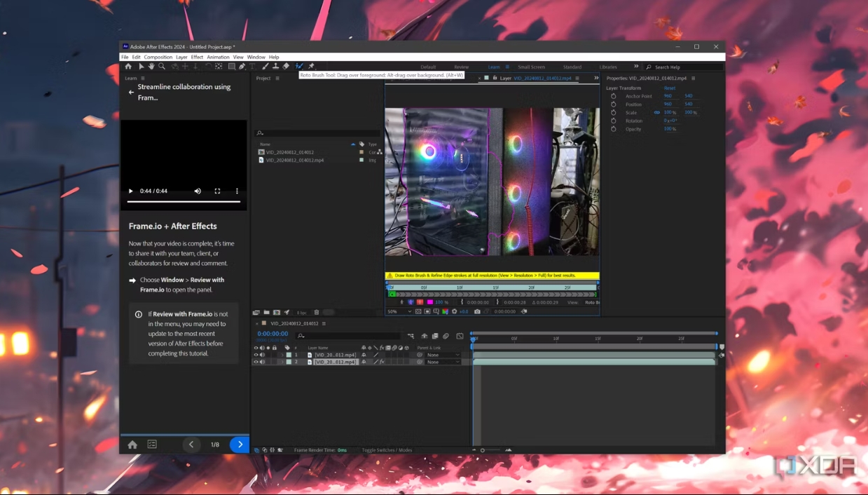Open video more options (three dots)
The width and height of the screenshot is (868, 495).
coord(237,191)
